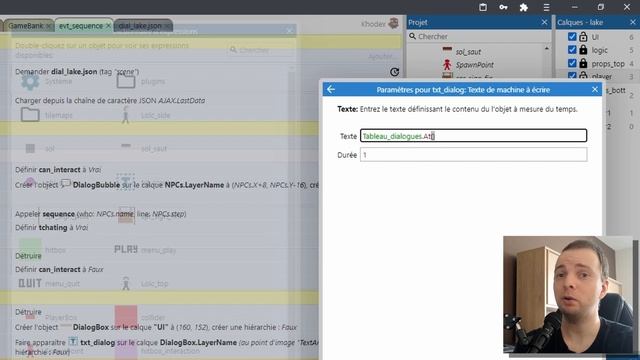The image size is (640, 360).
Task: Click the scroll-up arrow in Projet panel
Action: coord(547,49)
